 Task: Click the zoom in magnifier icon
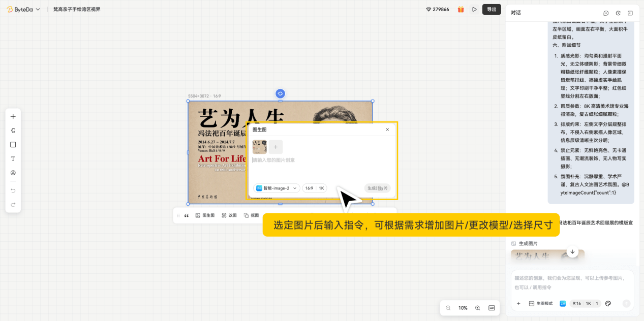pyautogui.click(x=478, y=308)
